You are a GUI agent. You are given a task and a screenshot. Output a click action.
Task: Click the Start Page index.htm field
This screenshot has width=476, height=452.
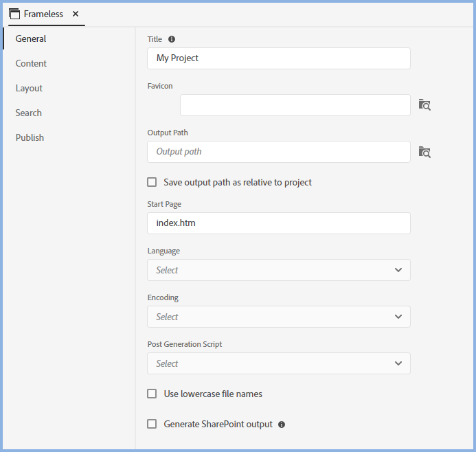(x=278, y=223)
